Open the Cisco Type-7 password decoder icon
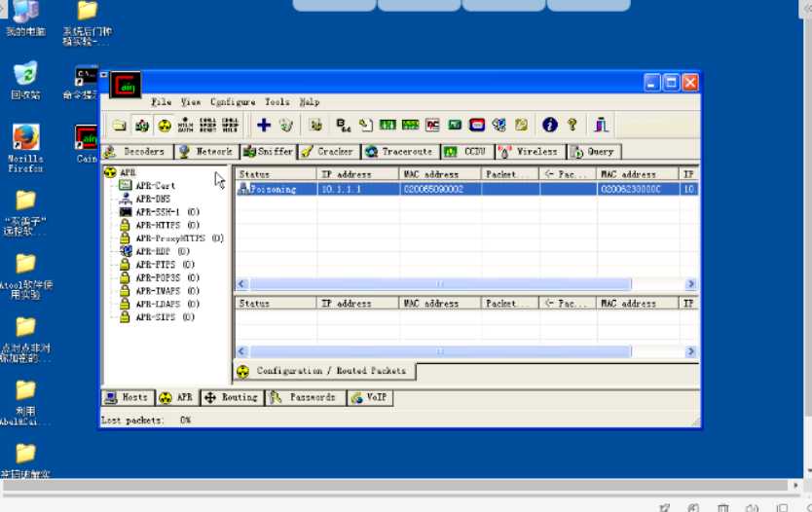This screenshot has height=512, width=812. click(x=388, y=125)
